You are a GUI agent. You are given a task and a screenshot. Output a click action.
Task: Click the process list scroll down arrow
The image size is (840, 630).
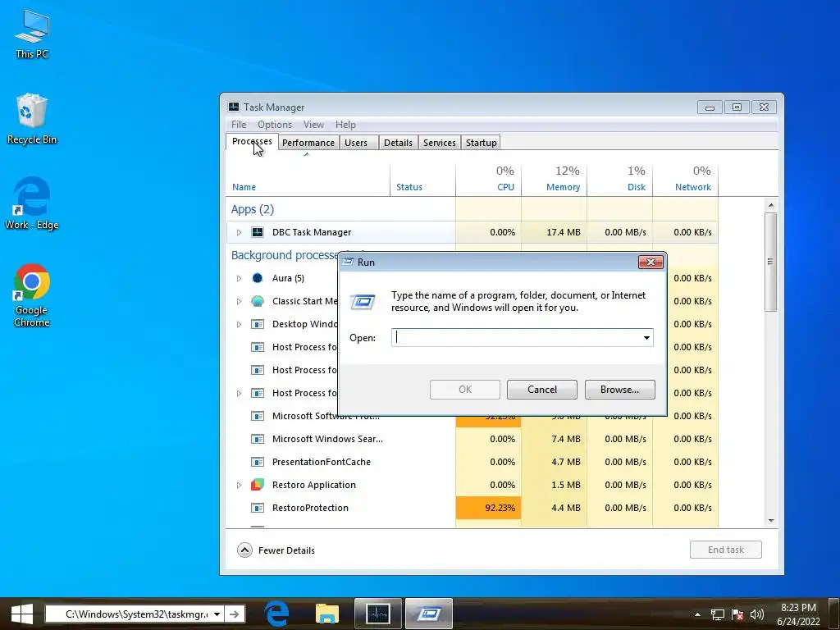(x=771, y=520)
